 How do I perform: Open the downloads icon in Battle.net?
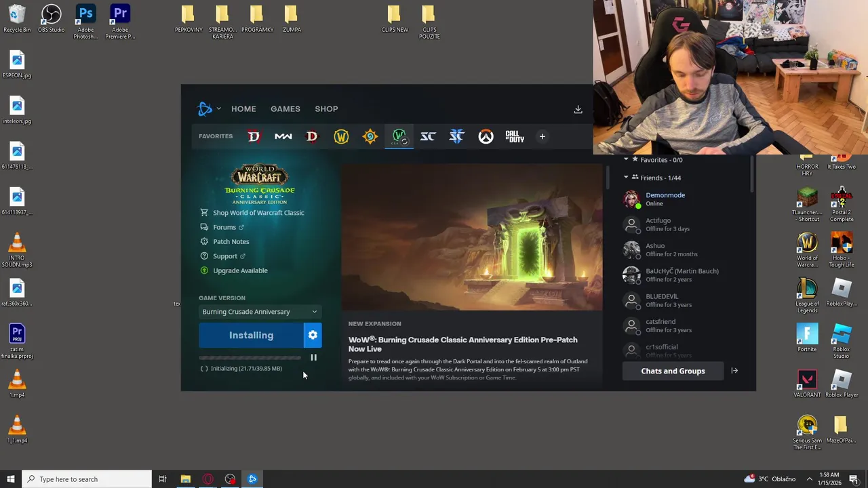(x=578, y=109)
